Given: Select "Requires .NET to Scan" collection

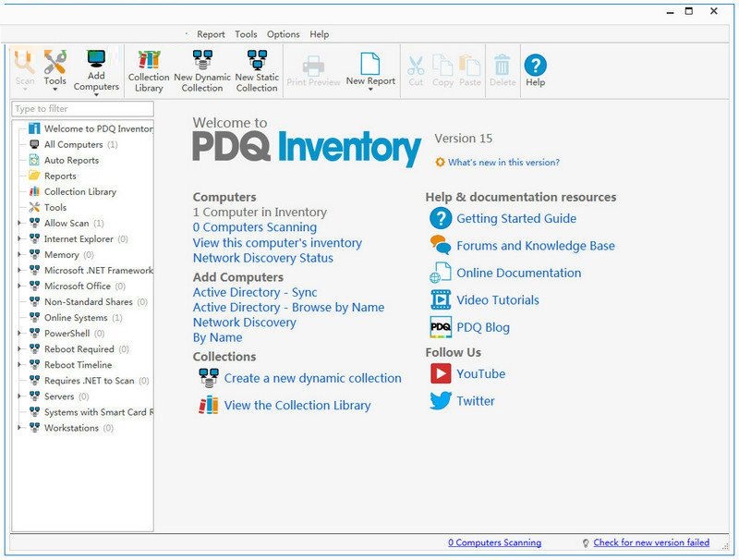Looking at the screenshot, I should (89, 381).
